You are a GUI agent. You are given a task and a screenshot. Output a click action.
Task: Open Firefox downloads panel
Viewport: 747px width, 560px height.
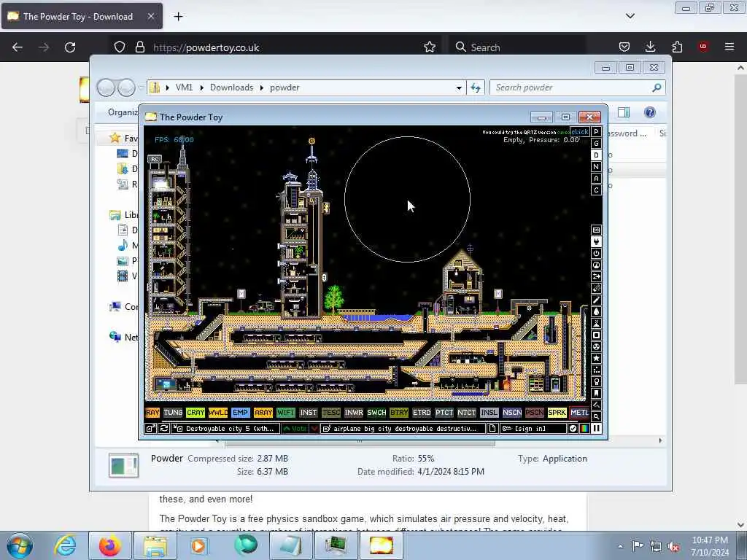click(x=650, y=47)
